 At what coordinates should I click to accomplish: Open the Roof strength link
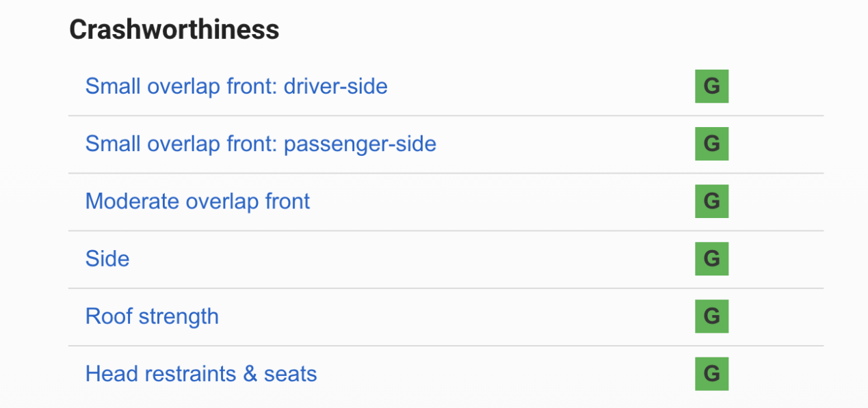coord(152,316)
